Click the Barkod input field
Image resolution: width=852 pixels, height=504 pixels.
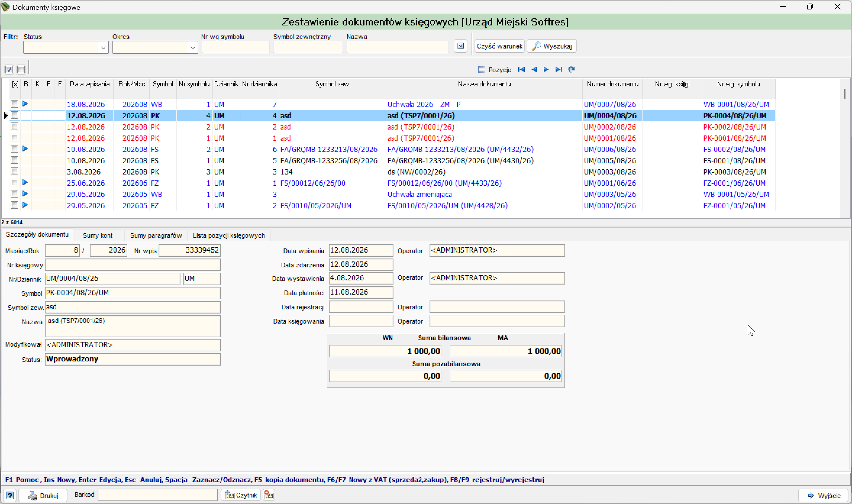click(x=158, y=495)
